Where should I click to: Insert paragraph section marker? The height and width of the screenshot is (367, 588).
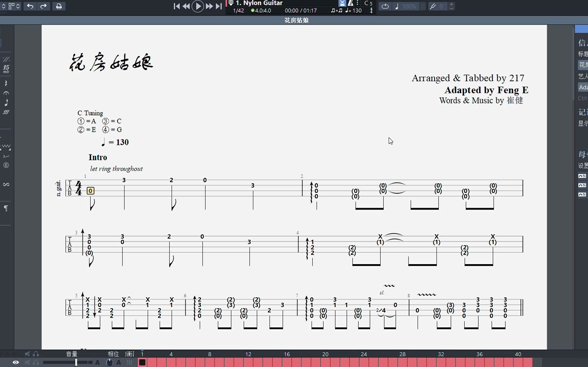tap(6, 208)
